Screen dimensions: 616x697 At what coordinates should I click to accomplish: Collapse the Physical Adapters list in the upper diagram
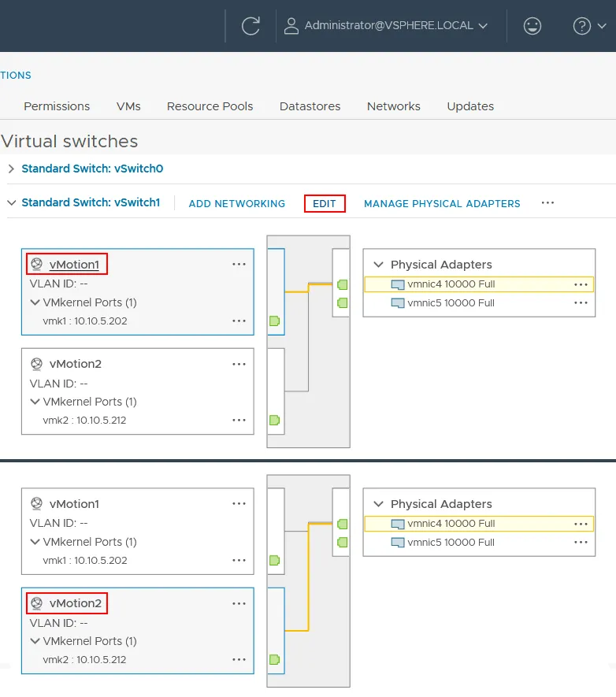[378, 265]
